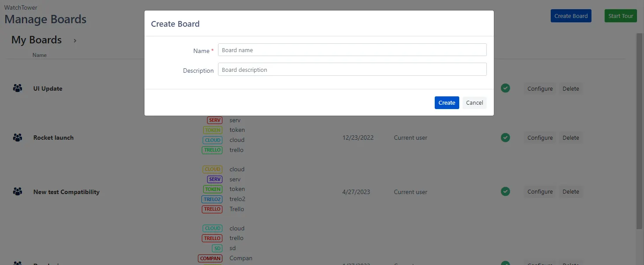Collapse My Boards section chevron
The image size is (644, 265).
(75, 40)
